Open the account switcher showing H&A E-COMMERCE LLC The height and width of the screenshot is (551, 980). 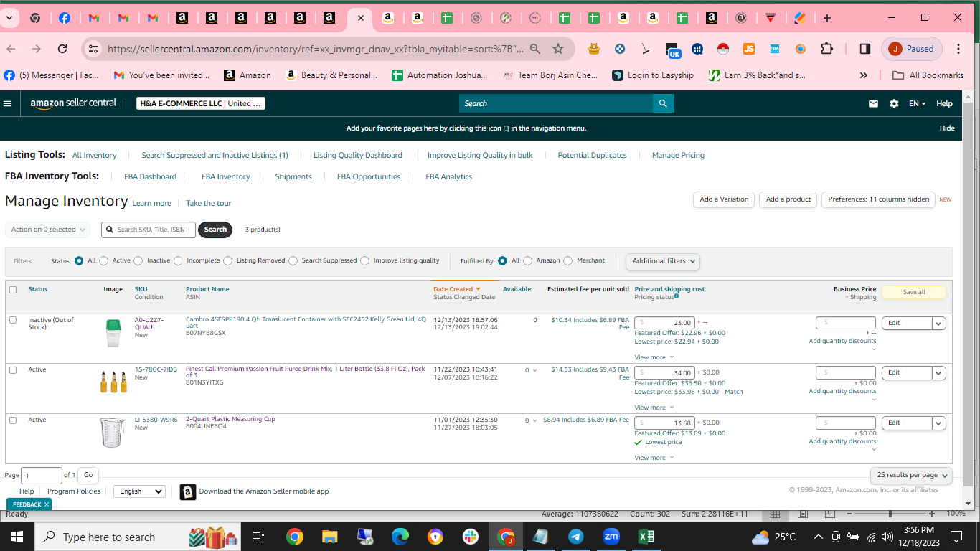click(x=201, y=103)
